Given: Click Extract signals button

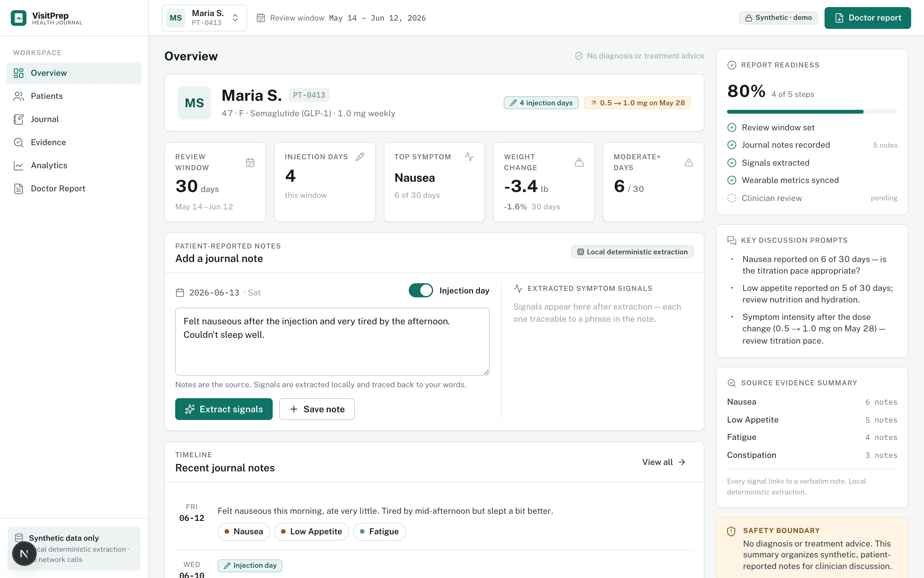Looking at the screenshot, I should (x=224, y=409).
